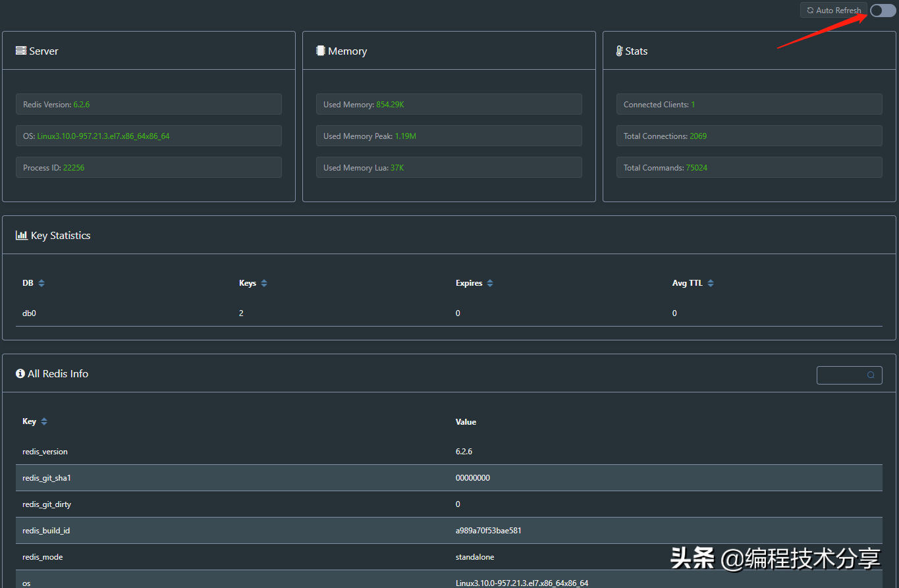Toggle the Auto Refresh switch

[x=883, y=11]
